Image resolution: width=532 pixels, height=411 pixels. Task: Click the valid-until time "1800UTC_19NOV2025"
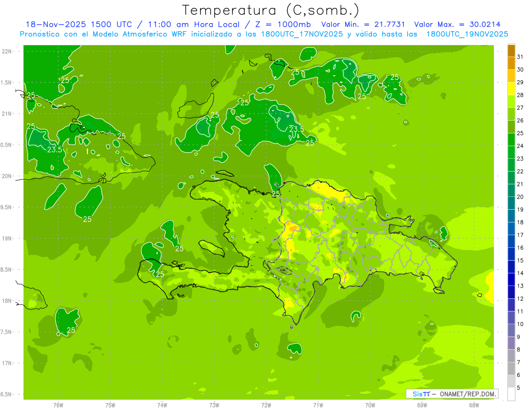[467, 34]
